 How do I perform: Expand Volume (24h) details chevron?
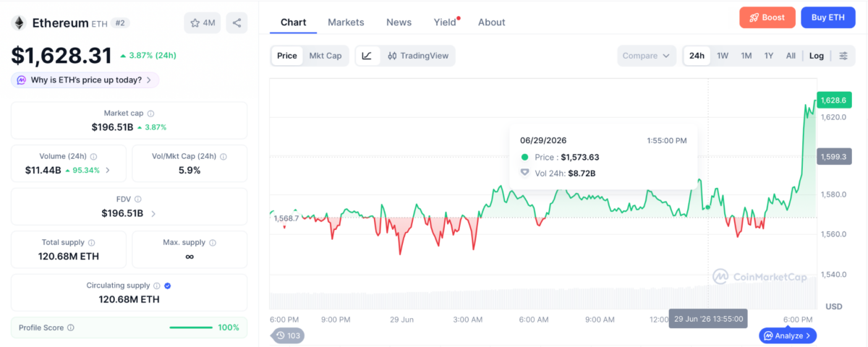click(x=108, y=171)
